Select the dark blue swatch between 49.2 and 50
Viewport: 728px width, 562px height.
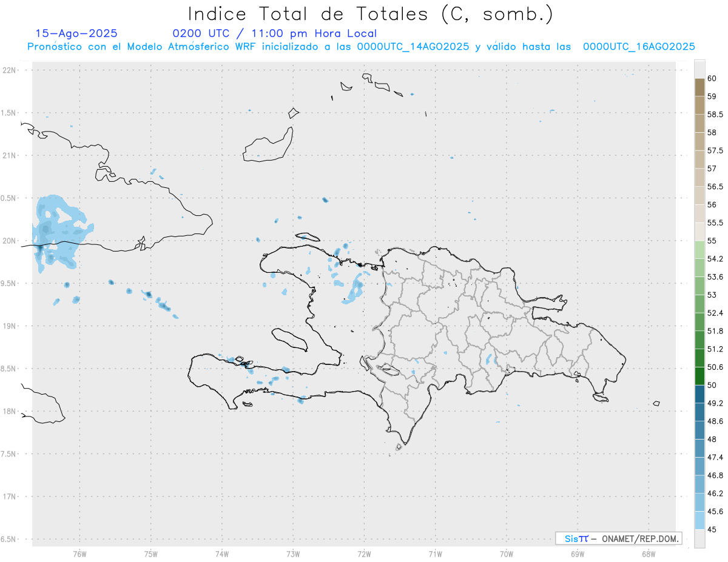[x=699, y=394]
